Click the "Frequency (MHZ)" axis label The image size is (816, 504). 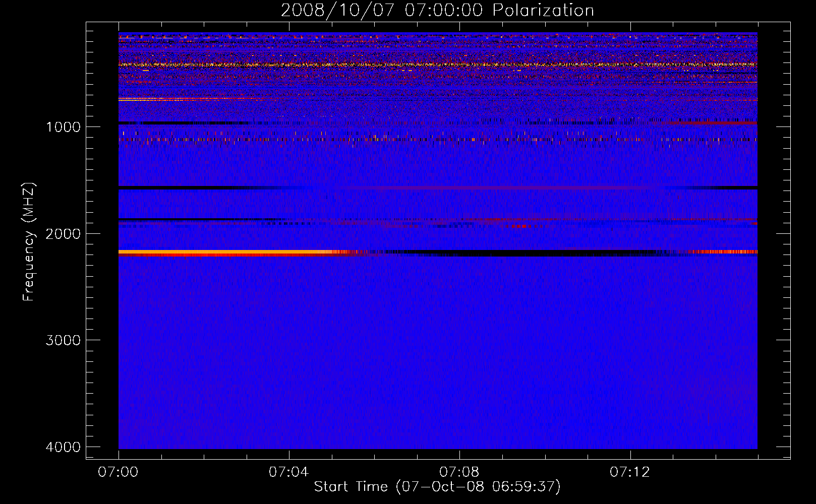pos(29,242)
